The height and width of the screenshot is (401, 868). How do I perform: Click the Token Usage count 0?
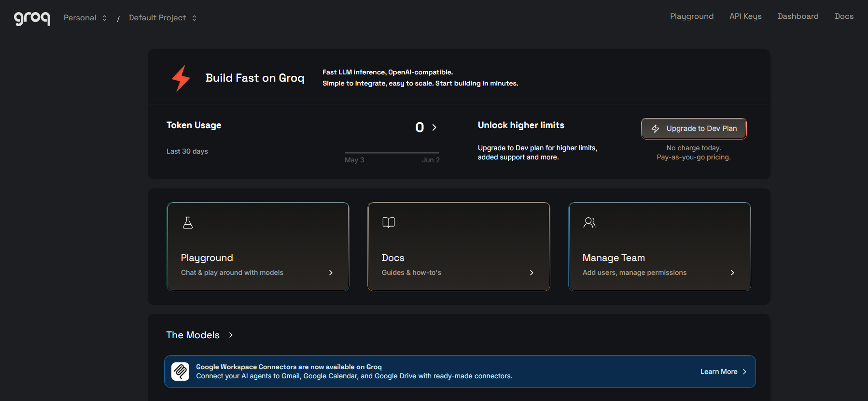[420, 128]
